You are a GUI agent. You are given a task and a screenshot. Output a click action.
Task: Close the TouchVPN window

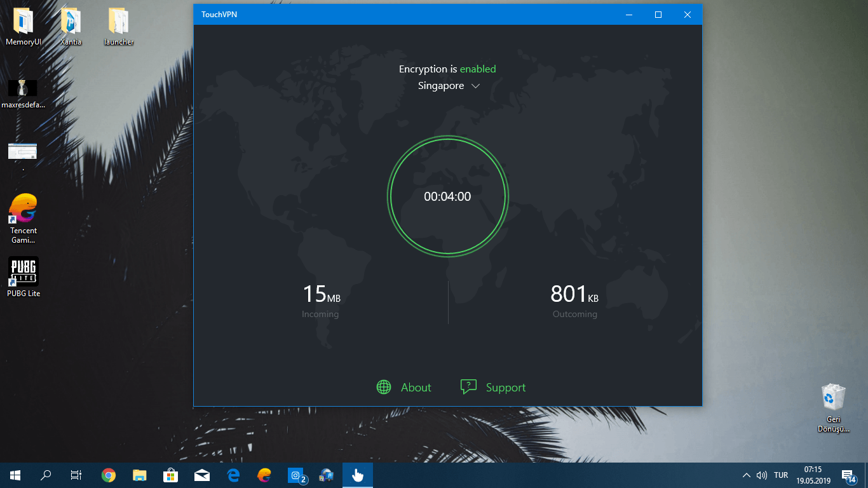point(688,15)
